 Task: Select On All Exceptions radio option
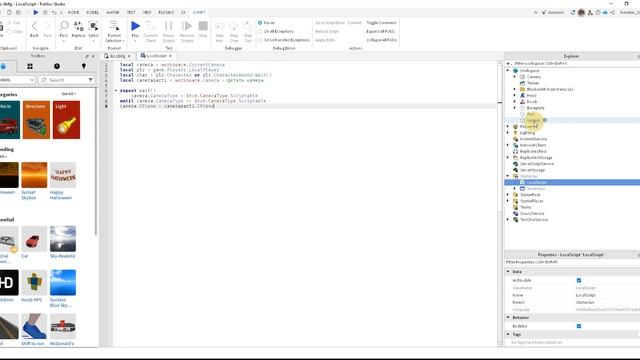click(260, 31)
